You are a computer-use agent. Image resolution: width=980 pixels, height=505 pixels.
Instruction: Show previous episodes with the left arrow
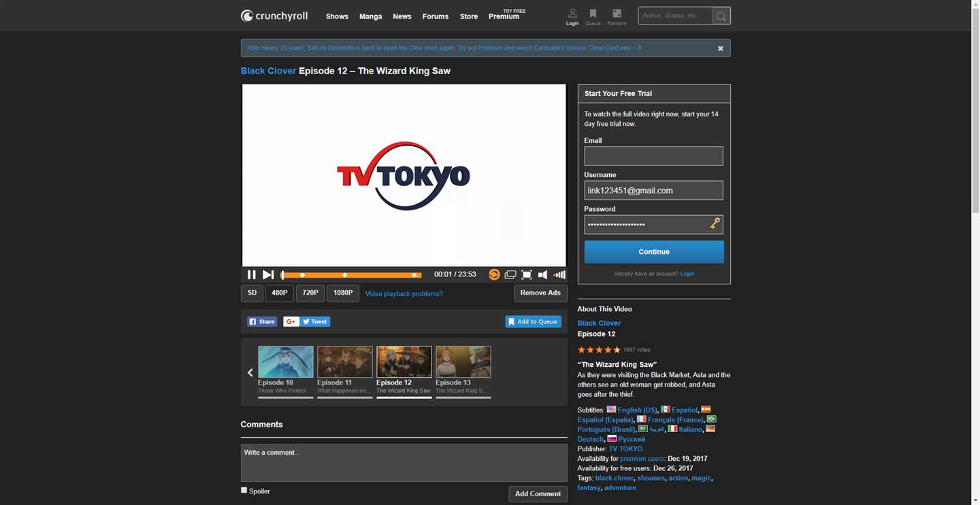tap(250, 372)
